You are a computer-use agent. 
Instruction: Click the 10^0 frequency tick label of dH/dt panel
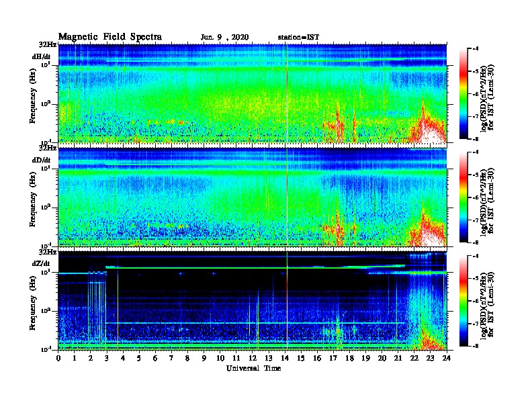click(45, 103)
